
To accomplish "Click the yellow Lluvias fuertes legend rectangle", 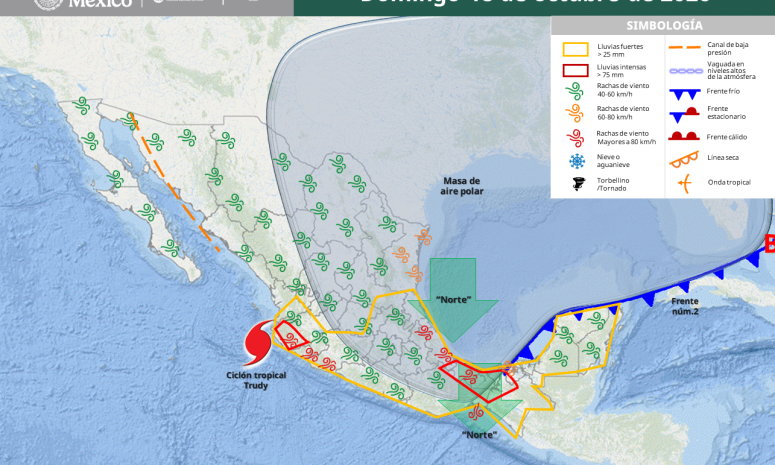I will (x=575, y=49).
